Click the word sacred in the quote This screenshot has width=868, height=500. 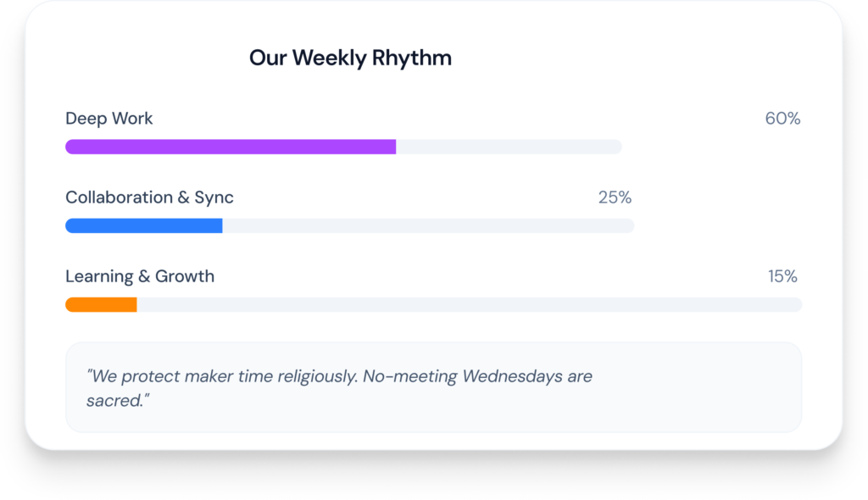click(114, 401)
